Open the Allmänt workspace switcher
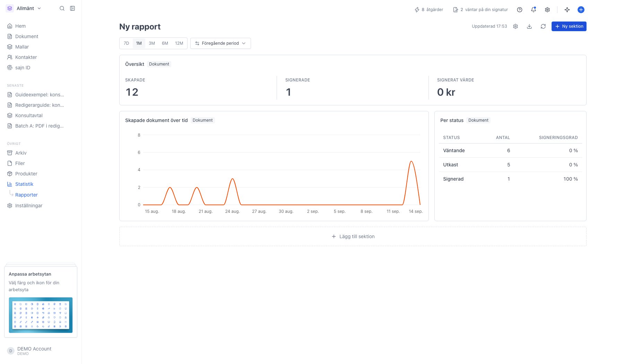Image resolution: width=624 pixels, height=364 pixels. coord(24,8)
